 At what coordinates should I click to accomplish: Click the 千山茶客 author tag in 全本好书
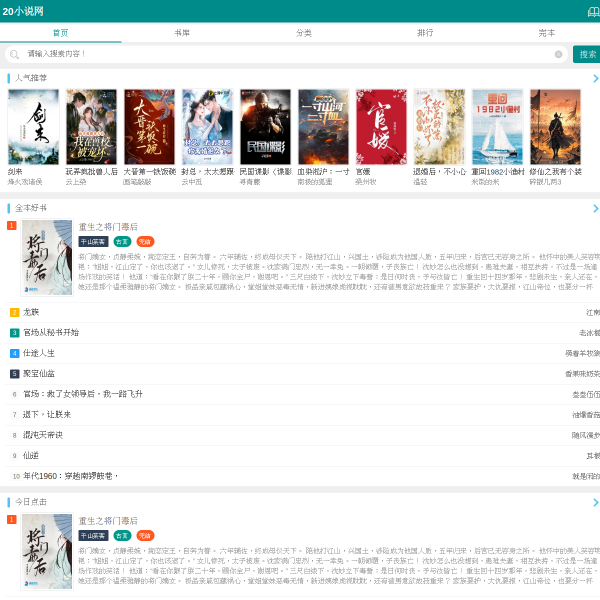tap(93, 242)
